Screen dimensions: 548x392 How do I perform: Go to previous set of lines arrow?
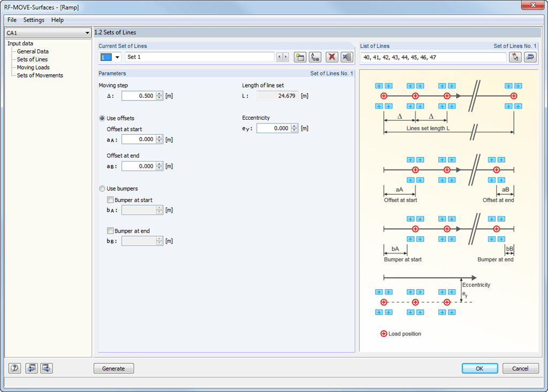tap(279, 57)
